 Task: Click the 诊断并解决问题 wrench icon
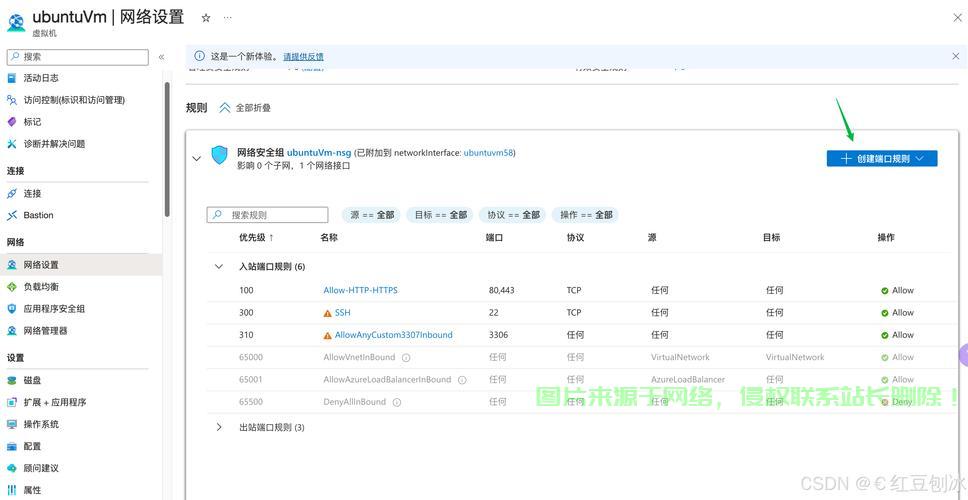pos(12,144)
